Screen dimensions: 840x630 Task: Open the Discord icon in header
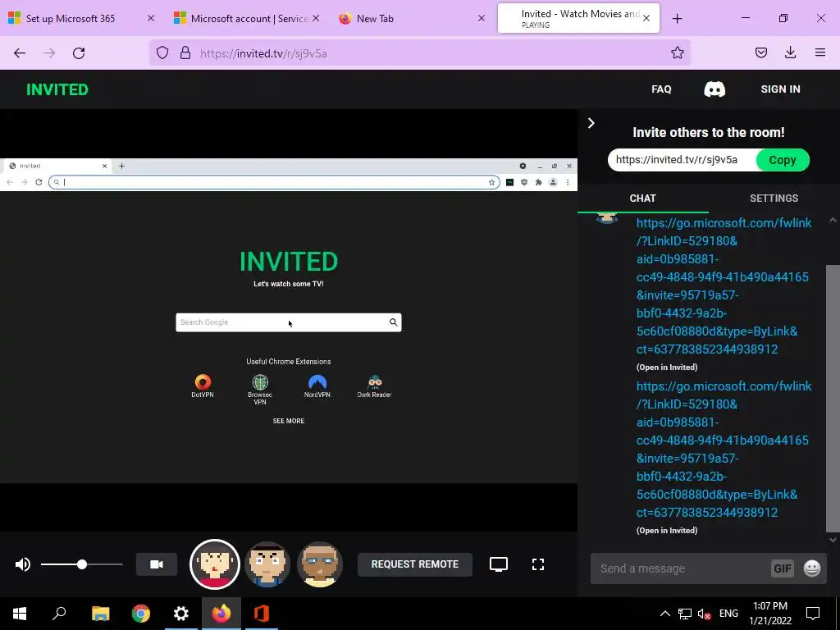714,89
